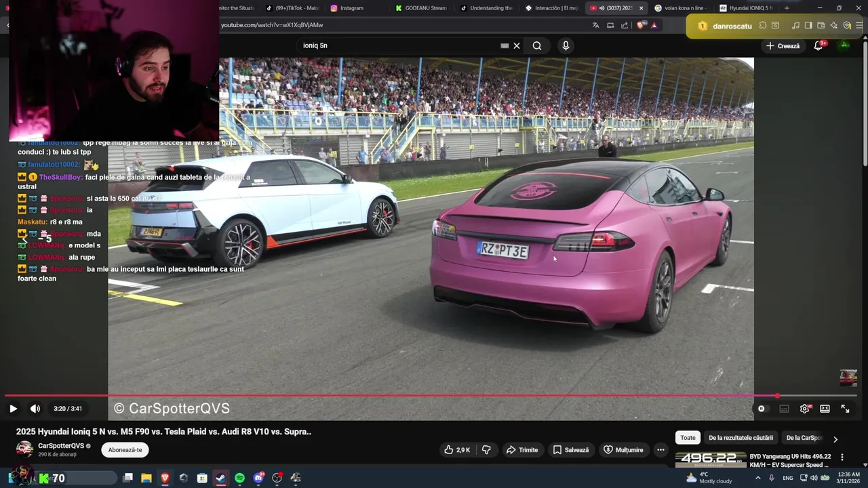Open OBS Studio from taskbar

(x=277, y=478)
